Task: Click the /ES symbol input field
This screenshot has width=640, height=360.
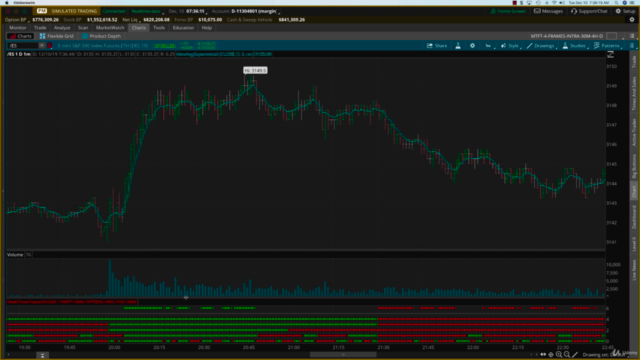Action: click(23, 46)
